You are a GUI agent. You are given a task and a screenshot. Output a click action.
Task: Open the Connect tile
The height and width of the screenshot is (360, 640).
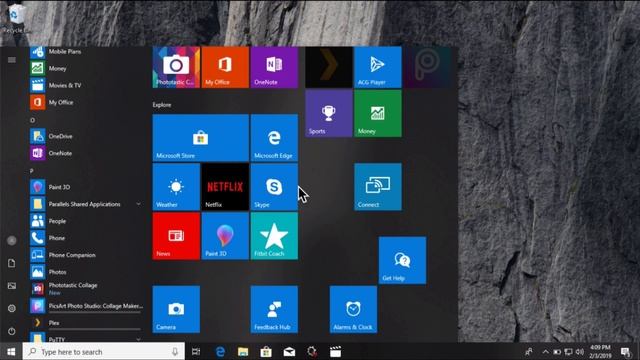pos(378,187)
